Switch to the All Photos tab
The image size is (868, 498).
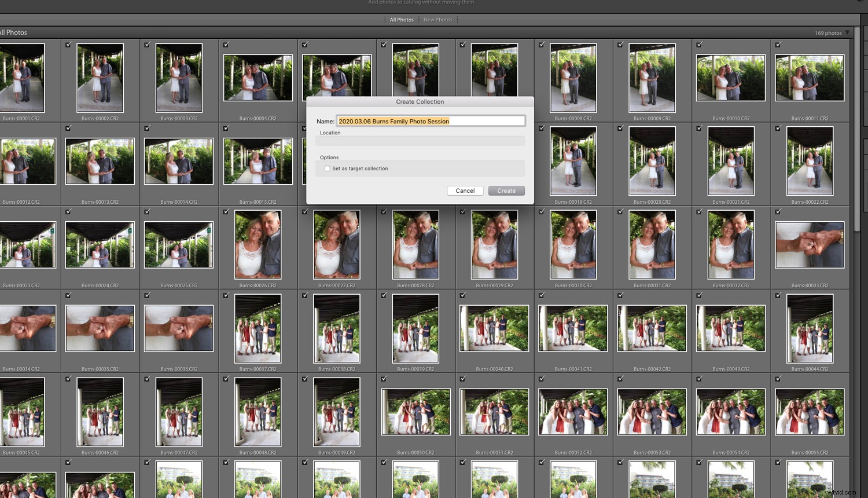pyautogui.click(x=402, y=19)
